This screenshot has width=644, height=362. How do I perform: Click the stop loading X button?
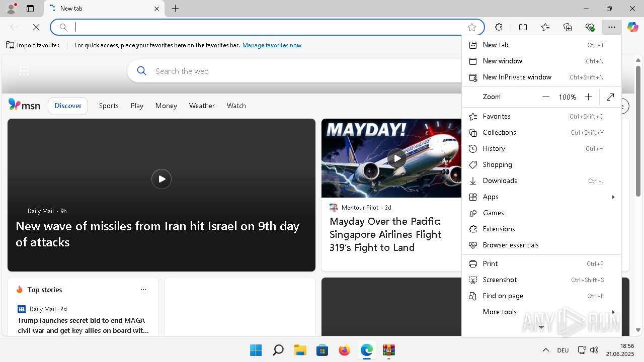click(36, 27)
